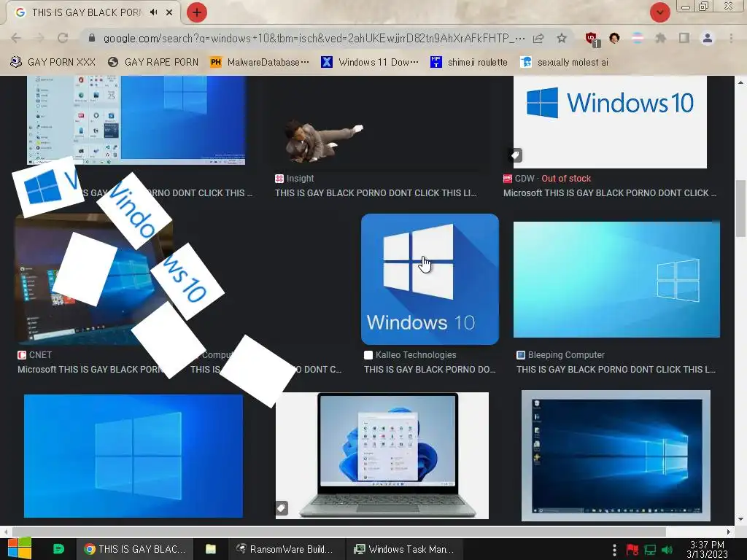
Task: Click the horizontal scrollbar right arrow
Action: coord(729,532)
